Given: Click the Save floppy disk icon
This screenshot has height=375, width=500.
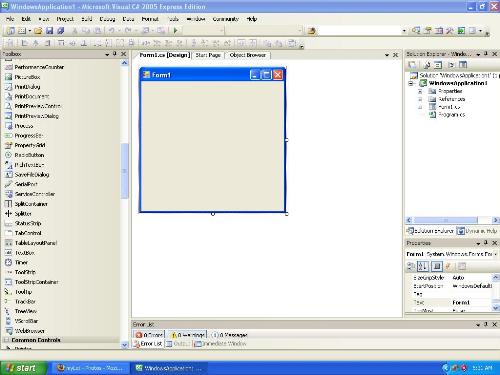Looking at the screenshot, I should point(49,31).
